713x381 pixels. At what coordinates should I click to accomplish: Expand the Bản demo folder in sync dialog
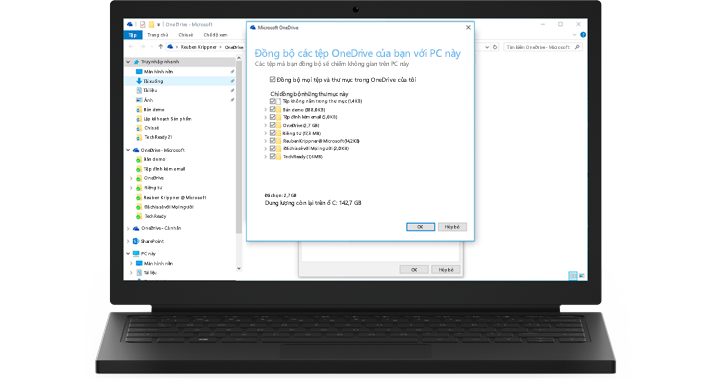pyautogui.click(x=266, y=110)
